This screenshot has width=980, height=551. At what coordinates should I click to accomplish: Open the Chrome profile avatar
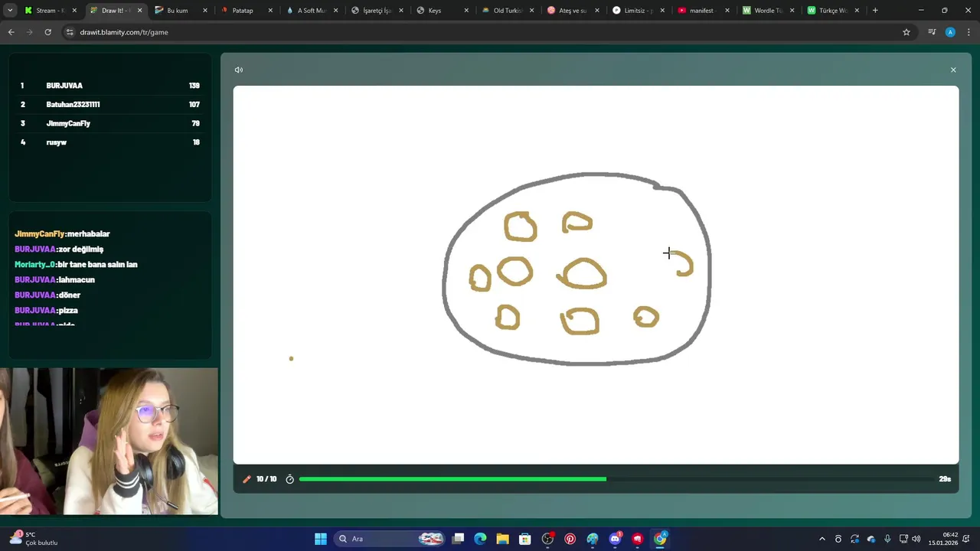(x=950, y=32)
